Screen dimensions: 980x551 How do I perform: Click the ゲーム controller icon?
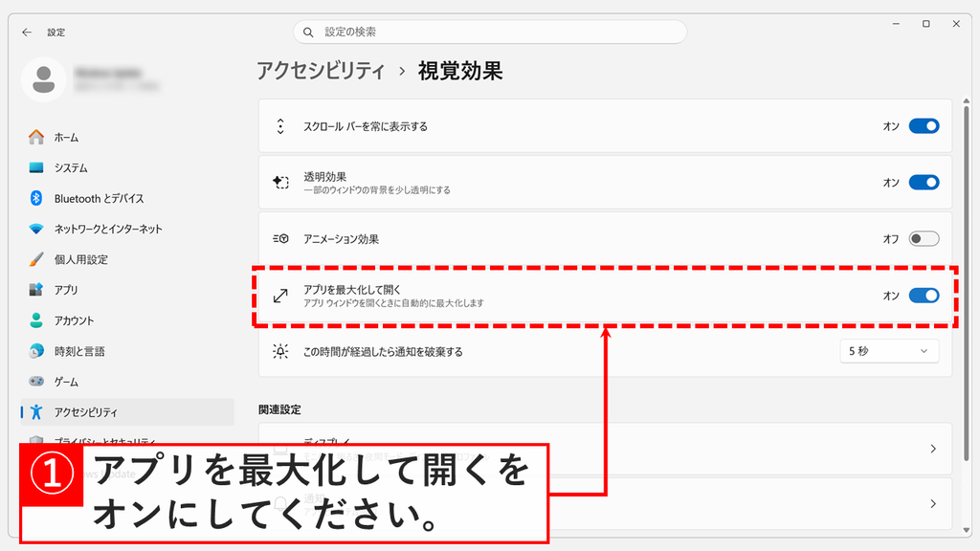coord(36,381)
